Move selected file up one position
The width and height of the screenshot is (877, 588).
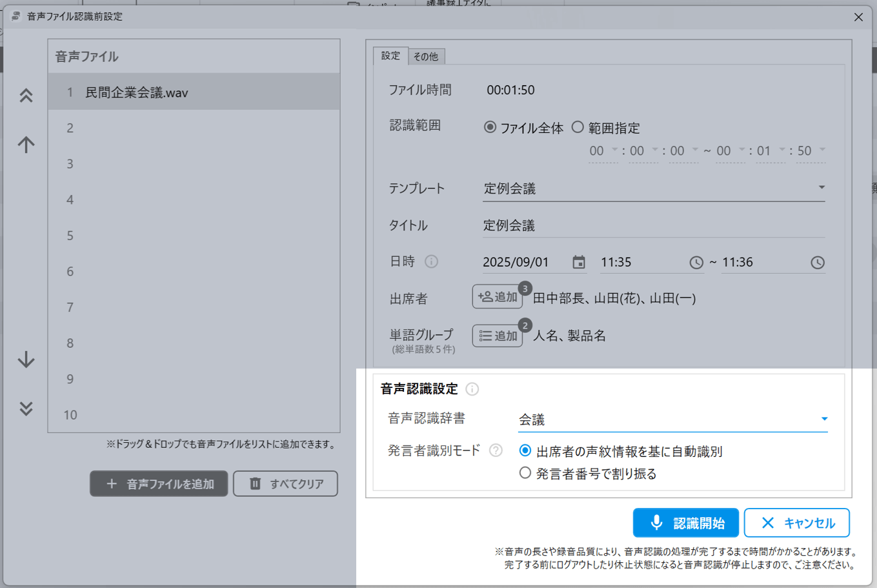[26, 145]
